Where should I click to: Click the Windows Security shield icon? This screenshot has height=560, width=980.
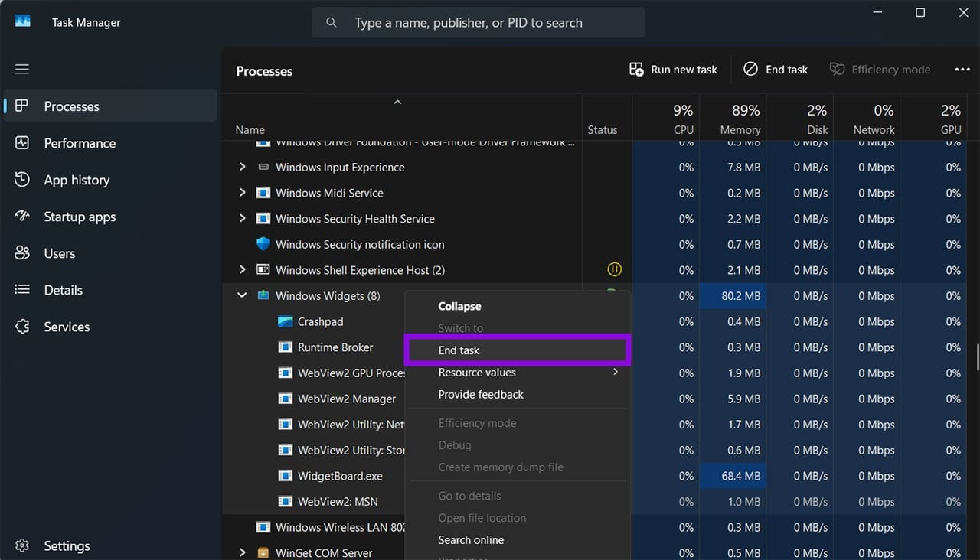pyautogui.click(x=263, y=244)
